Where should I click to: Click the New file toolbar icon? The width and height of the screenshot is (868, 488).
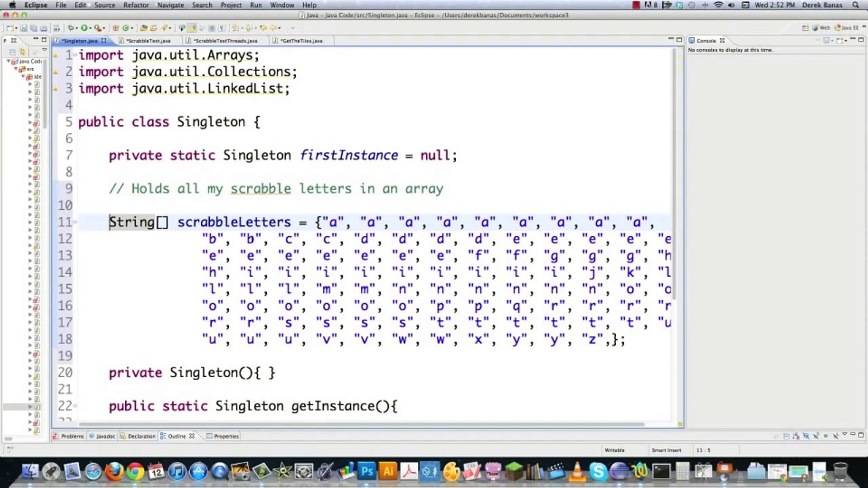[x=9, y=28]
